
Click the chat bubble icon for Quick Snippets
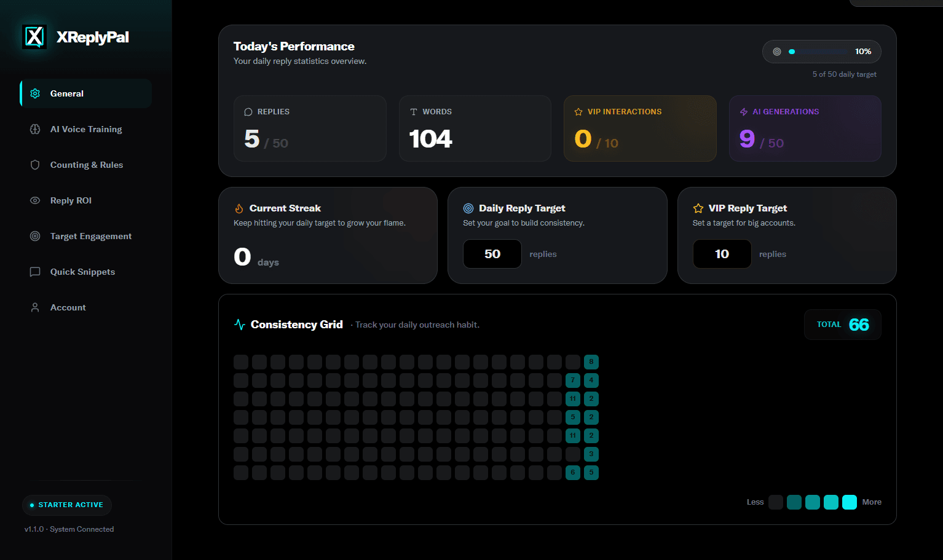coord(35,272)
